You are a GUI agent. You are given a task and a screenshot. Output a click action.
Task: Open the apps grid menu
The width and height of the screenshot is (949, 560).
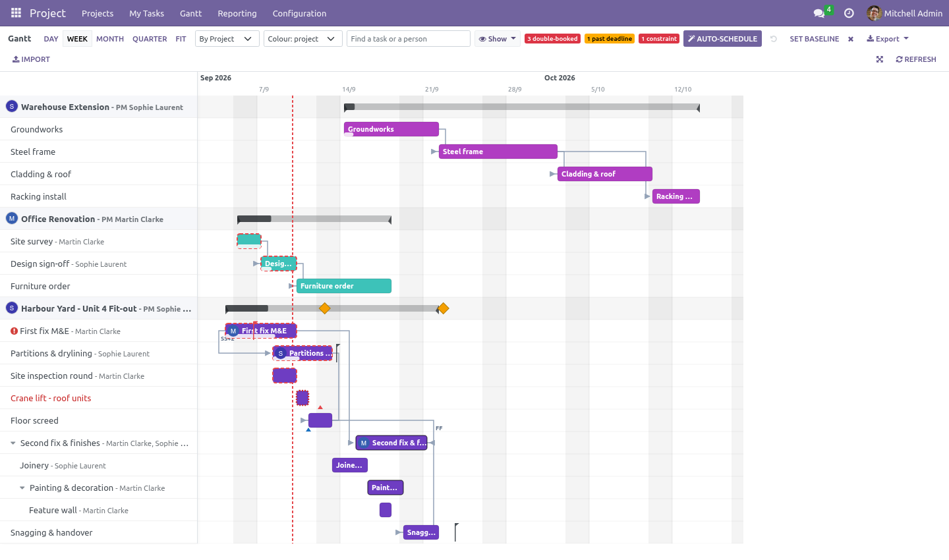pyautogui.click(x=16, y=13)
